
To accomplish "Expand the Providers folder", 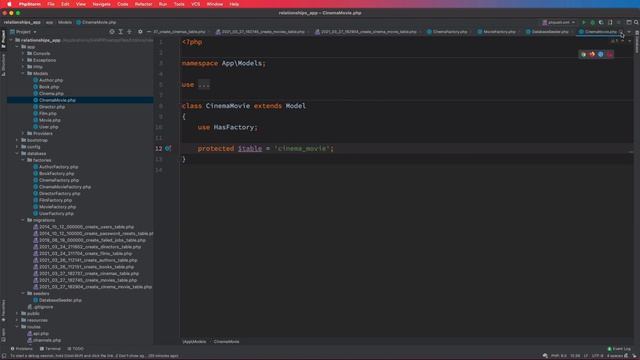I will pos(23,133).
